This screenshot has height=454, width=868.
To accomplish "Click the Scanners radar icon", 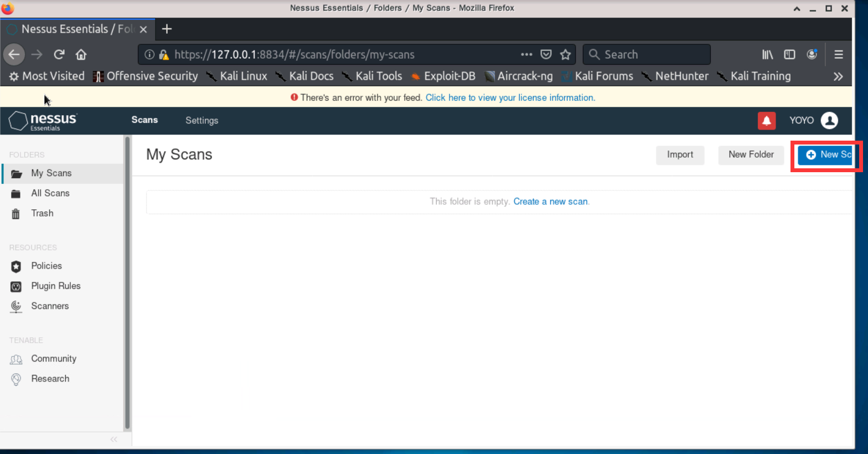I will click(x=16, y=307).
